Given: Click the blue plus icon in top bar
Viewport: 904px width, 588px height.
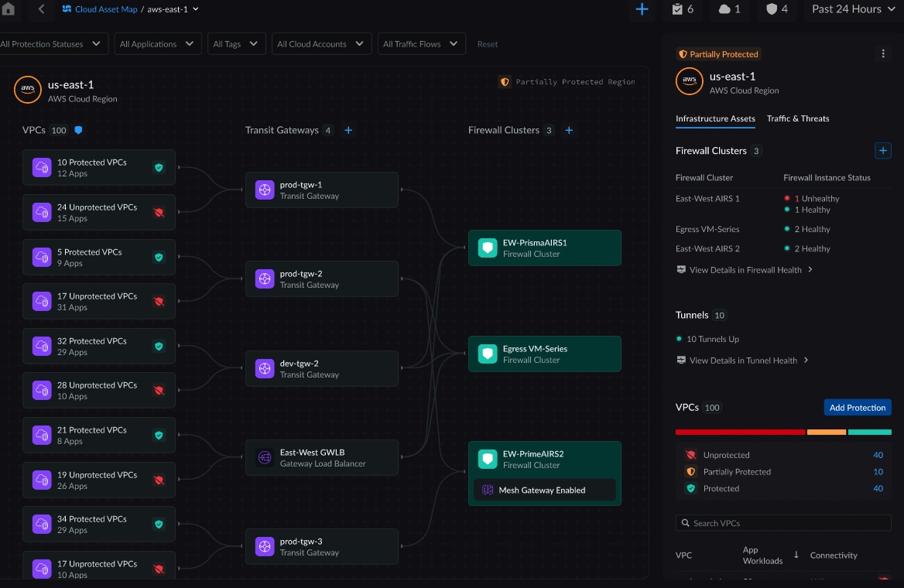Looking at the screenshot, I should pos(642,9).
